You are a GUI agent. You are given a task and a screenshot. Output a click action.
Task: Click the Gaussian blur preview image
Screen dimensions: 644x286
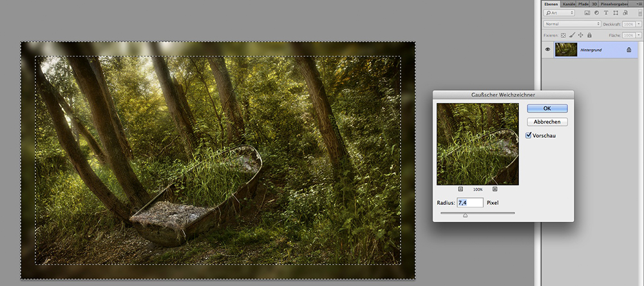click(478, 144)
